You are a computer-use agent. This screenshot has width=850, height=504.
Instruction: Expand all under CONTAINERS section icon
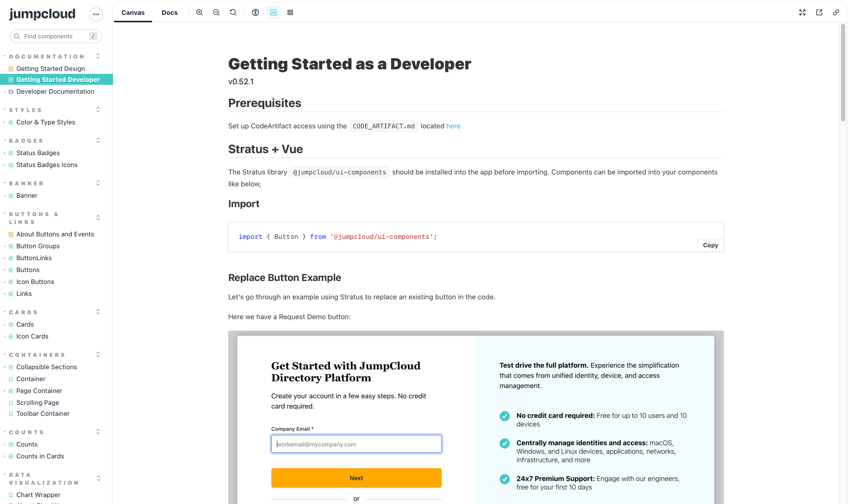coord(98,354)
